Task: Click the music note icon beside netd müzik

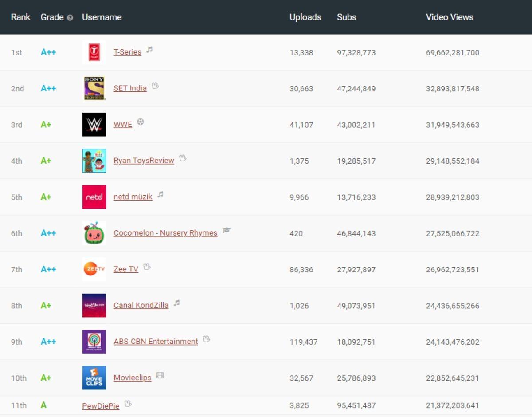Action: (x=160, y=195)
